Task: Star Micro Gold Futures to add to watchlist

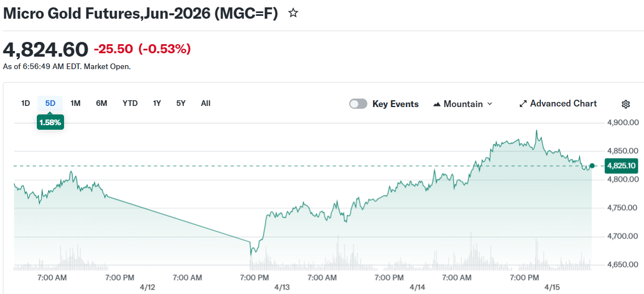Action: pyautogui.click(x=293, y=13)
